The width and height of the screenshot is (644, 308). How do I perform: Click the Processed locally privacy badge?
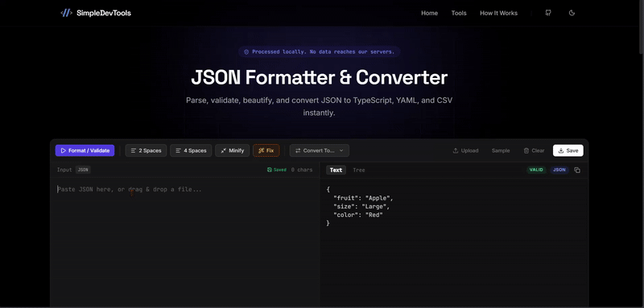pos(319,51)
